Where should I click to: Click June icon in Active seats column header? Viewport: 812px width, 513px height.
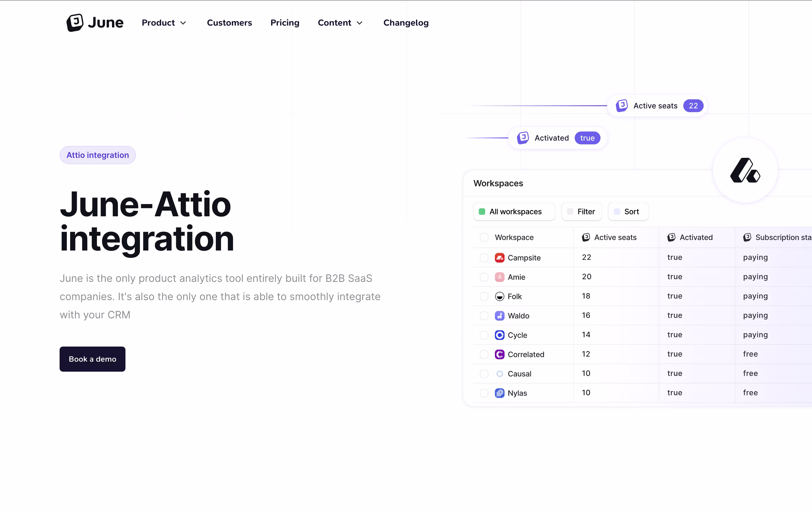pos(586,237)
